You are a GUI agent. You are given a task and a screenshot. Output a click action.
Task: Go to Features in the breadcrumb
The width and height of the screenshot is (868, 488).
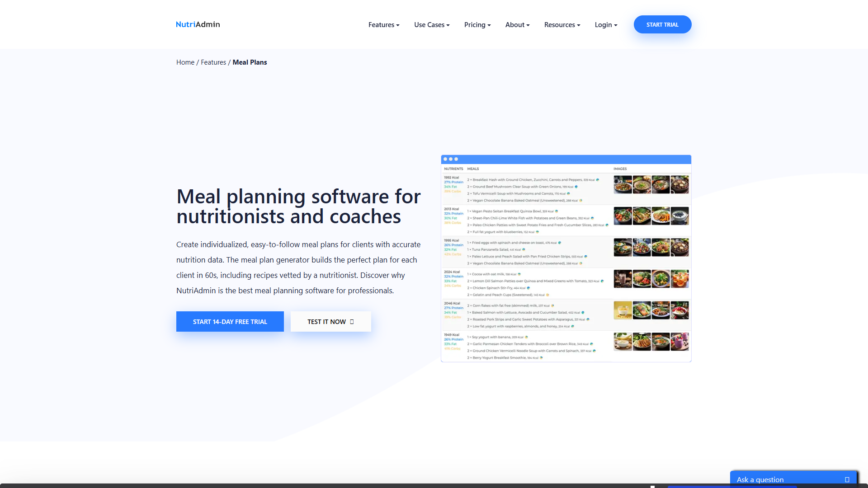[213, 62]
